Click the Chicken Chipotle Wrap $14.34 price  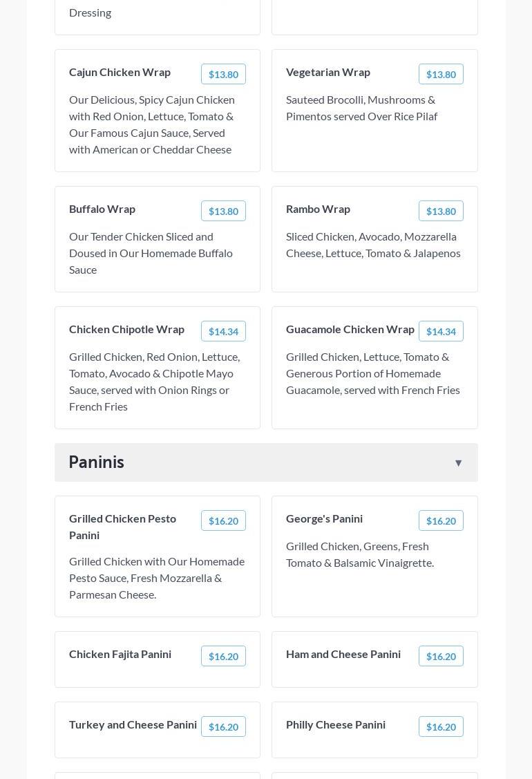[223, 332]
